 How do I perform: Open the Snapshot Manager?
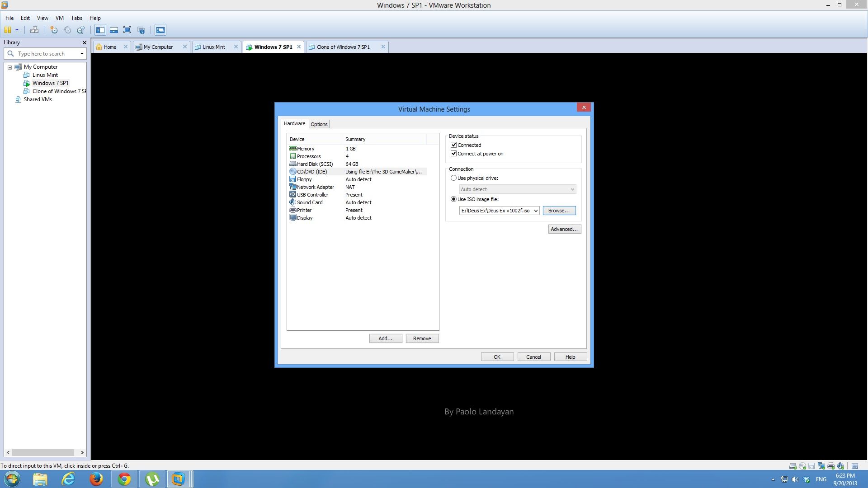[81, 30]
